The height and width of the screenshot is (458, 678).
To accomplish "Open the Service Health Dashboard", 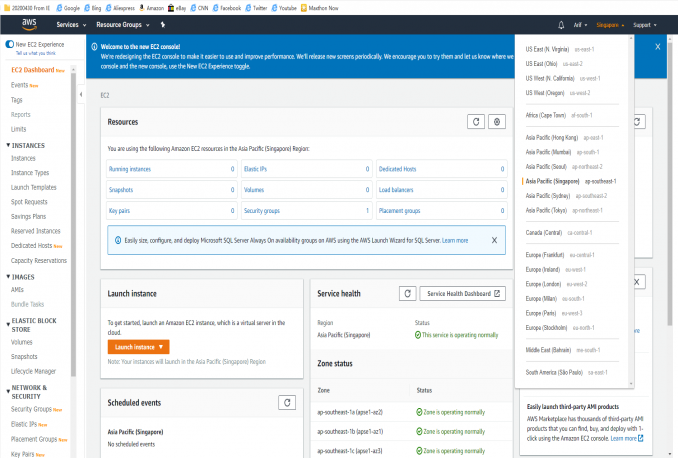I will pyautogui.click(x=464, y=293).
